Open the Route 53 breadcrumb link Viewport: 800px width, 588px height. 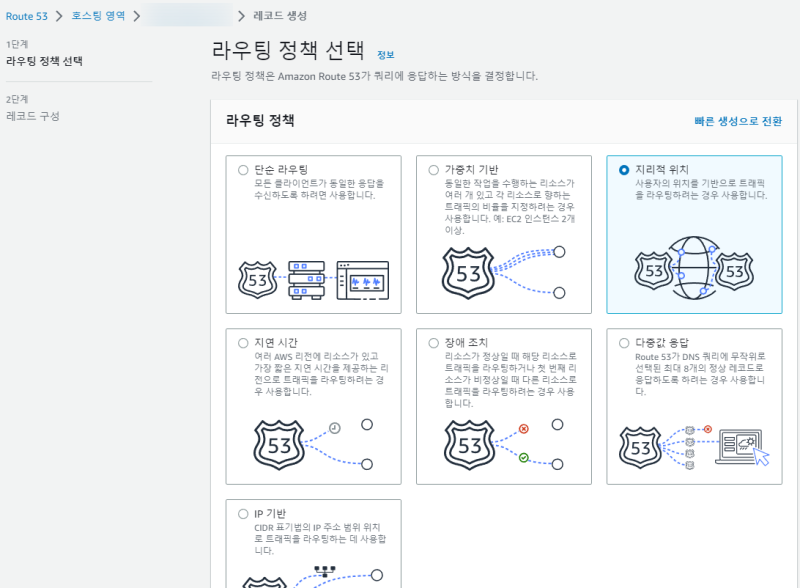[27, 16]
